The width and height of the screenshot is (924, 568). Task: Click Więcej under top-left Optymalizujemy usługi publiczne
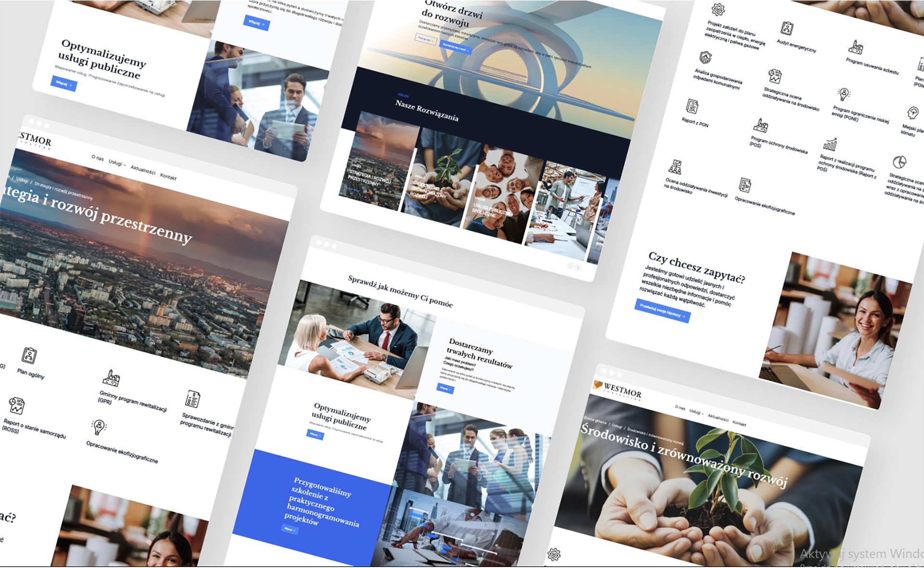[x=64, y=84]
